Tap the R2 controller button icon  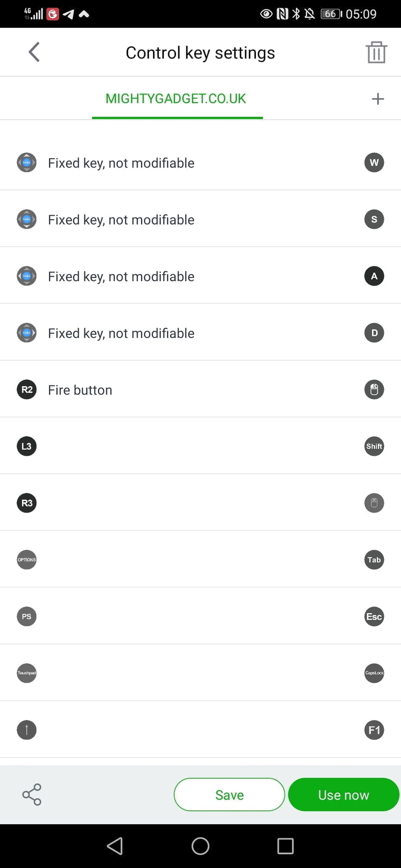click(27, 390)
